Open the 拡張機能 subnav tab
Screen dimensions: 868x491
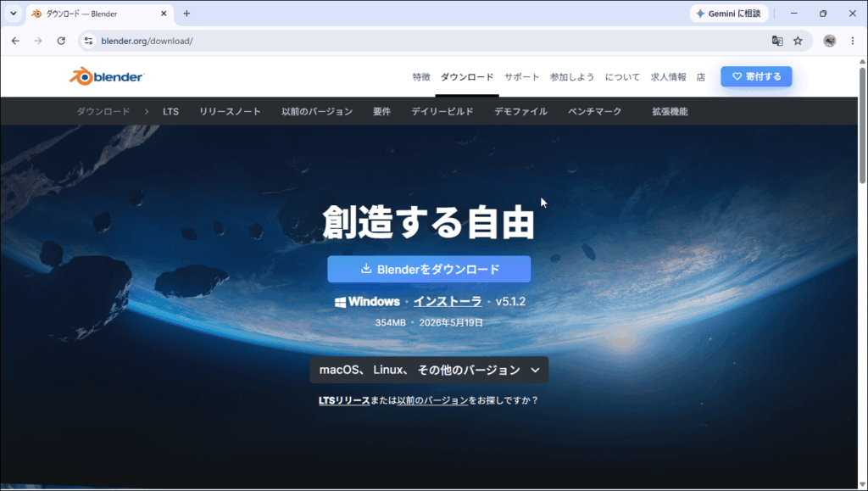670,111
